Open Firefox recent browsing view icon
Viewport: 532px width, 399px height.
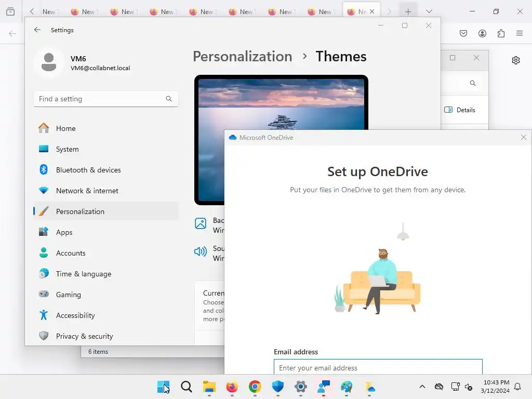pyautogui.click(x=10, y=11)
